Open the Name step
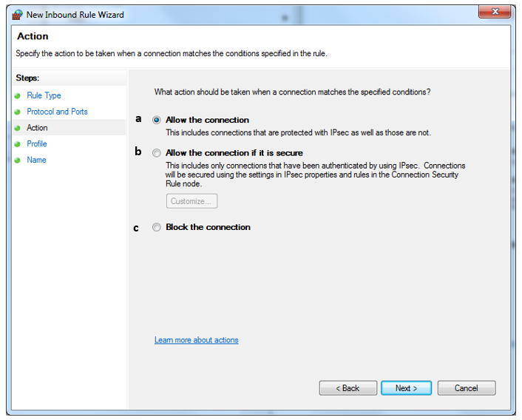Viewport: 522px width, 420px height. [36, 160]
